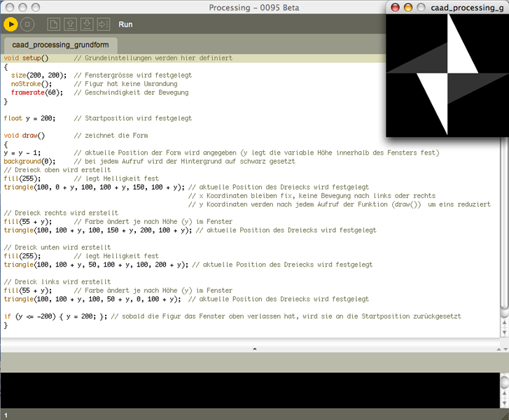509x420 pixels.
Task: Click the 'background(0);' line
Action: point(29,161)
